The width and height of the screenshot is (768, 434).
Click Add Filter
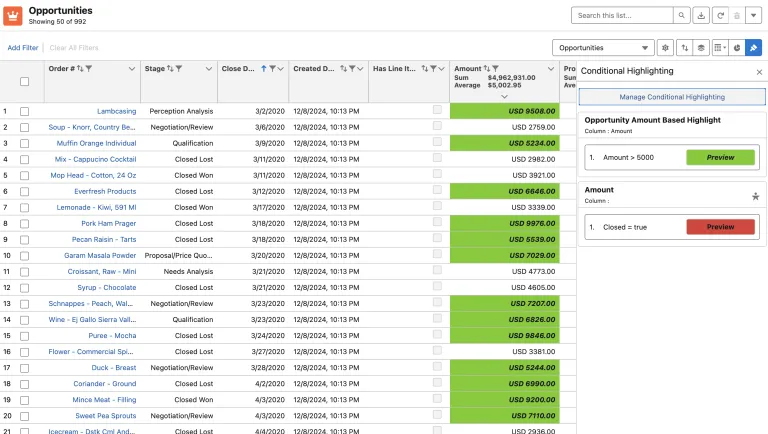point(23,48)
